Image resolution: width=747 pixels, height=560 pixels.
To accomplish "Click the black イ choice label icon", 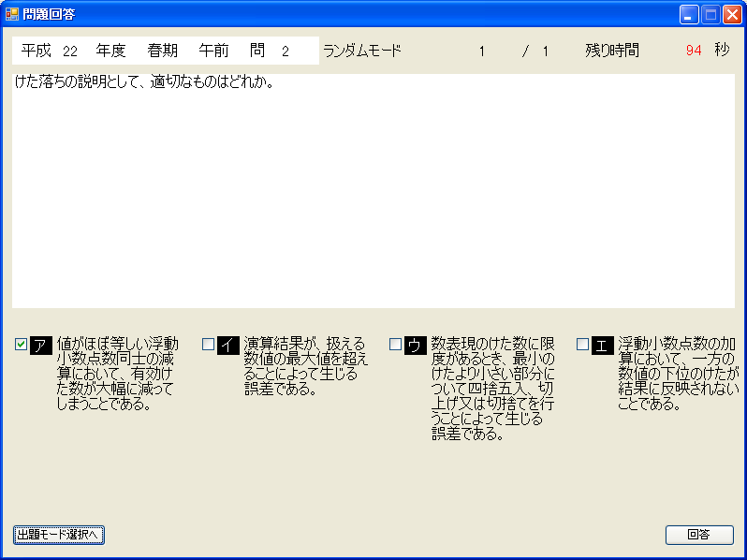I will coord(228,346).
